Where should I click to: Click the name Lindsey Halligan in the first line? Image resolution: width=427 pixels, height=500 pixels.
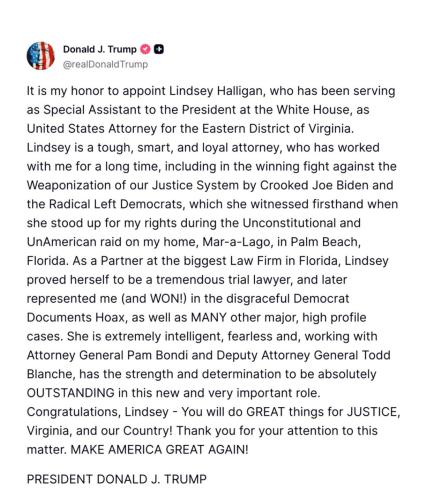click(x=216, y=91)
